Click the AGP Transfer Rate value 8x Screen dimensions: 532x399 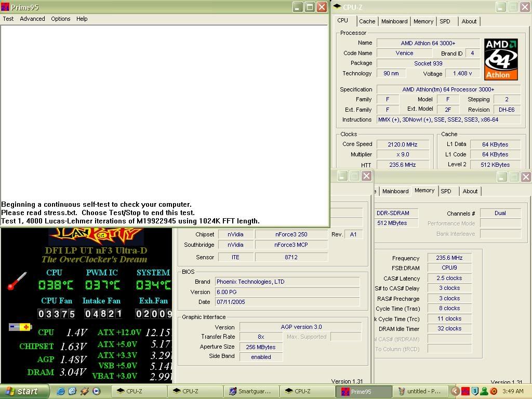(x=261, y=337)
